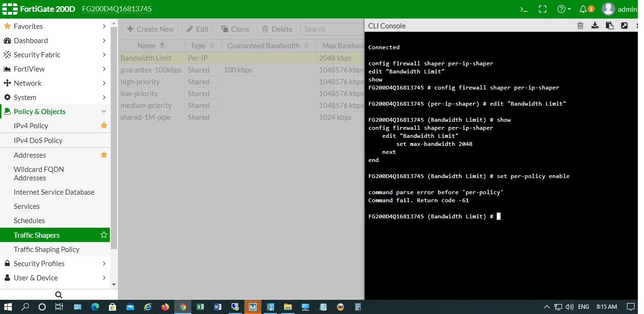Screen dimensions: 644x314
Task: Click the Create New button
Action: click(x=150, y=29)
